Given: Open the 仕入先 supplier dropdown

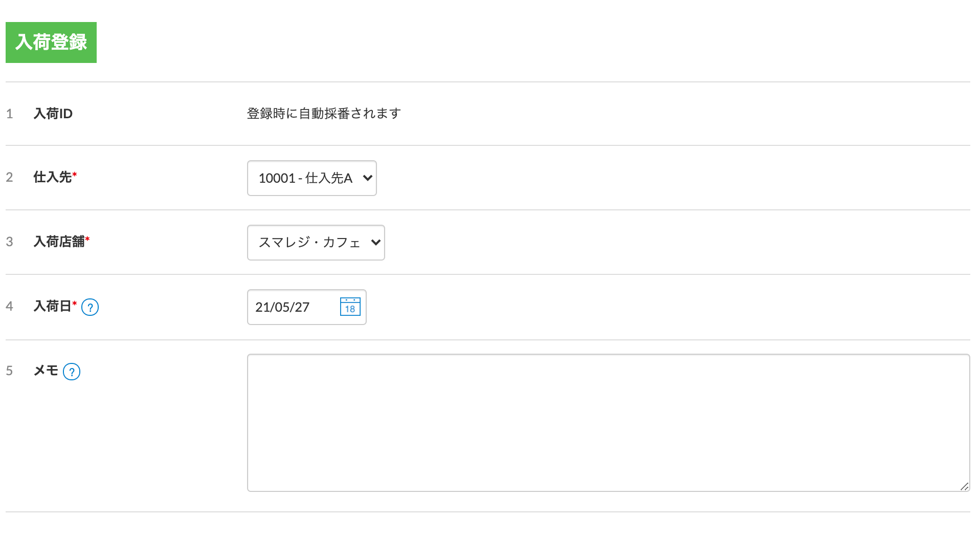Looking at the screenshot, I should [311, 178].
